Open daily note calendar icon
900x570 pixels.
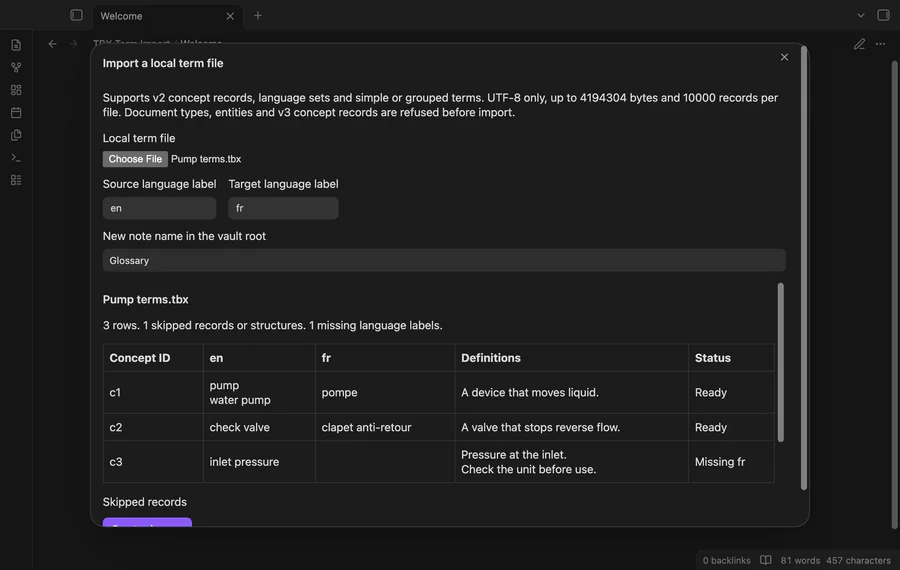[x=16, y=113]
